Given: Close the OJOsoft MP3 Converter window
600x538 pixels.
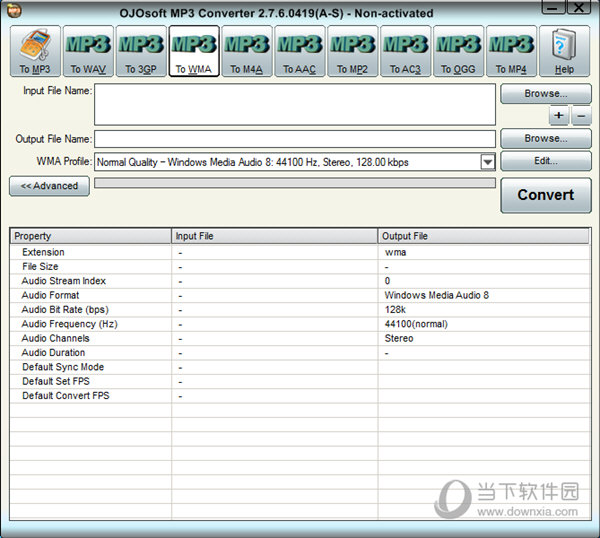Looking at the screenshot, I should [x=579, y=8].
